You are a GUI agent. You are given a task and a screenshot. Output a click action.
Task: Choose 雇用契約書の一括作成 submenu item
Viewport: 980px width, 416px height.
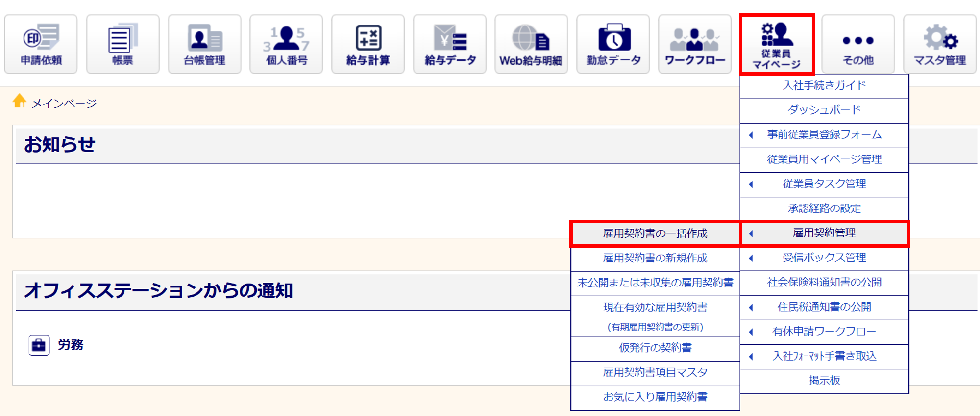pyautogui.click(x=655, y=234)
